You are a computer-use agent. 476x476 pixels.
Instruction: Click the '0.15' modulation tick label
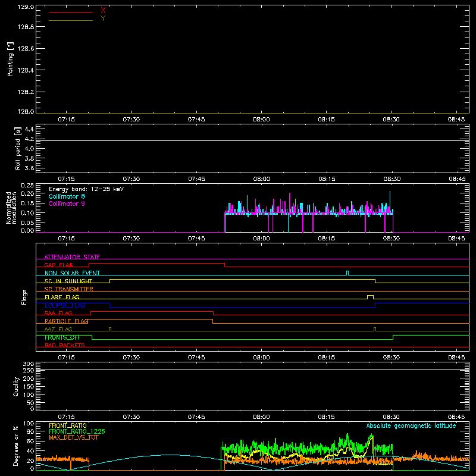click(27, 203)
